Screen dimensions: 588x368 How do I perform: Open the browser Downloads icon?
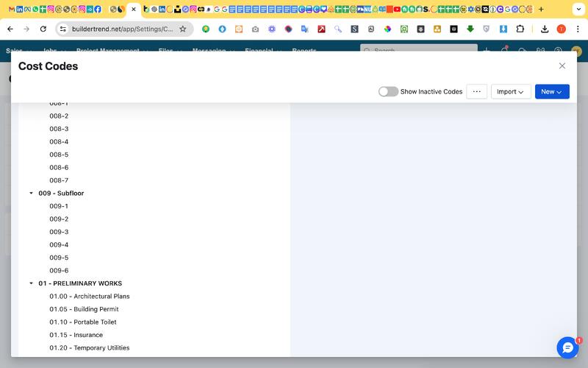(545, 29)
